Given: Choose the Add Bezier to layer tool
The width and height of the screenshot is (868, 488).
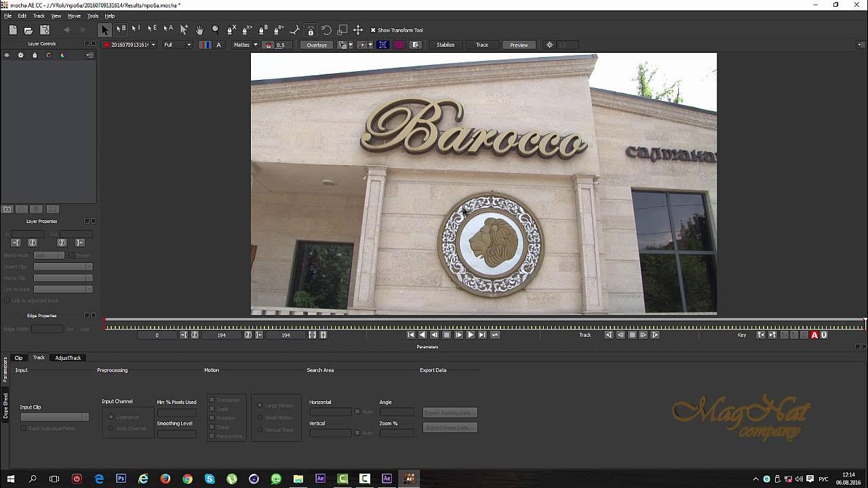Looking at the screenshot, I should point(279,30).
